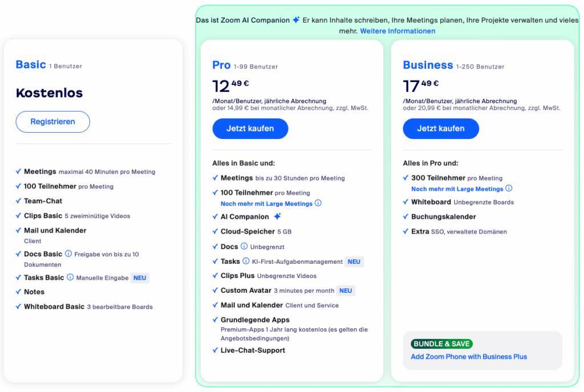
Task: Open the Noch mehr mit Large Meetings link in Pro
Action: [266, 203]
